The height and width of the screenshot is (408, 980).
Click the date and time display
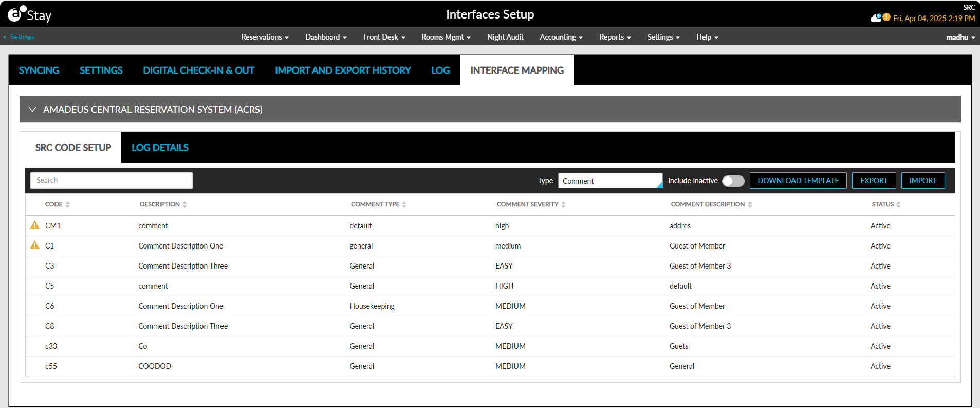click(x=934, y=19)
